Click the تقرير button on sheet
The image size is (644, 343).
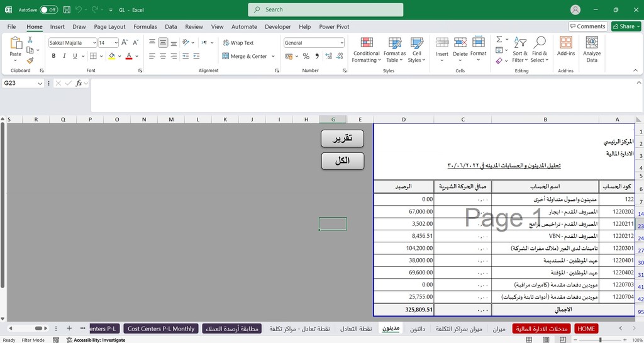point(343,138)
